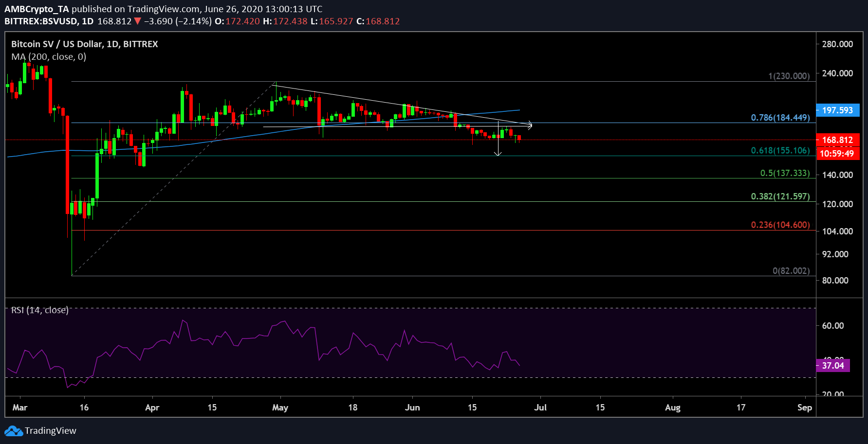Select the BITTREX:BSVUSD, 1D symbol text
Viewport: 868px width, 444px height.
click(x=49, y=21)
